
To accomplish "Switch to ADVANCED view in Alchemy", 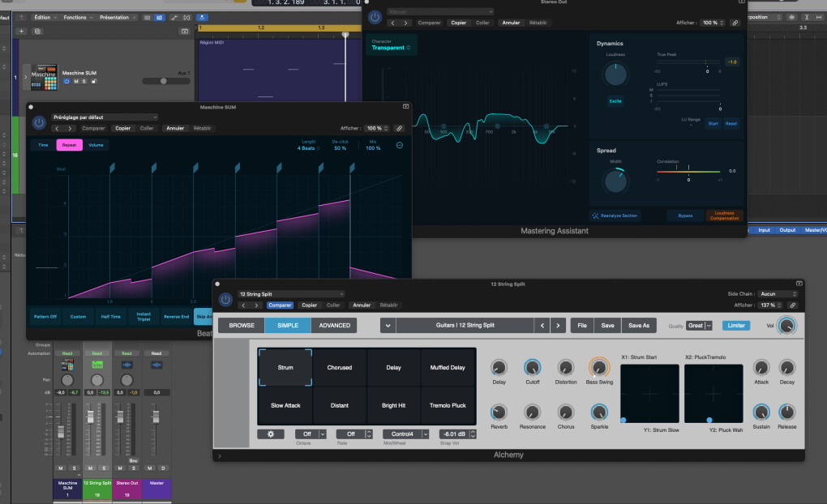I will [334, 325].
